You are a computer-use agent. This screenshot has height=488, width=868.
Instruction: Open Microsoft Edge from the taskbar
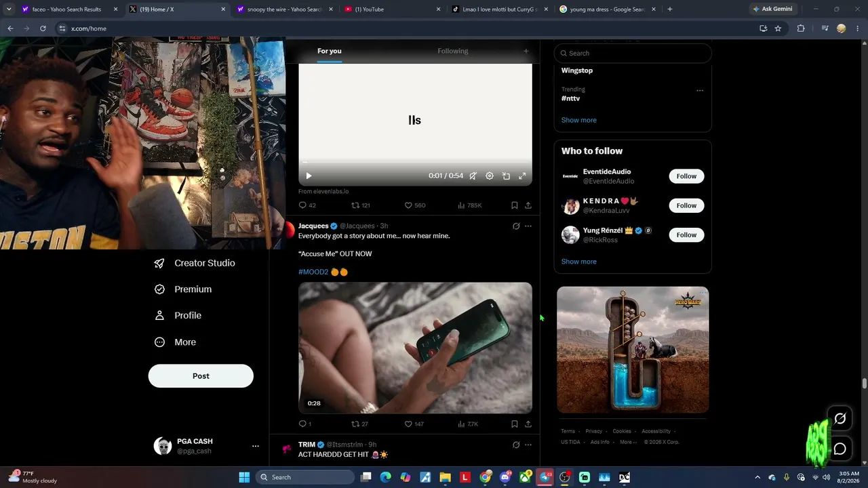click(x=386, y=477)
